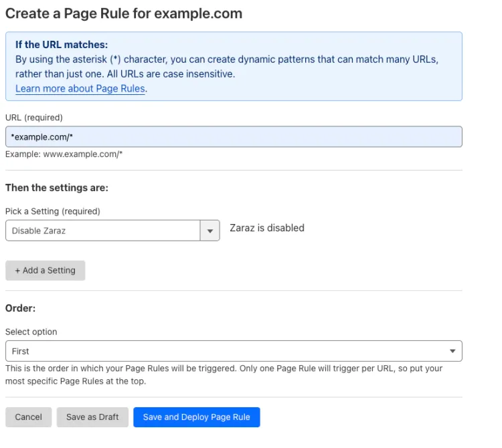The image size is (502, 448).
Task: Click Save as Draft
Action: [x=92, y=417]
